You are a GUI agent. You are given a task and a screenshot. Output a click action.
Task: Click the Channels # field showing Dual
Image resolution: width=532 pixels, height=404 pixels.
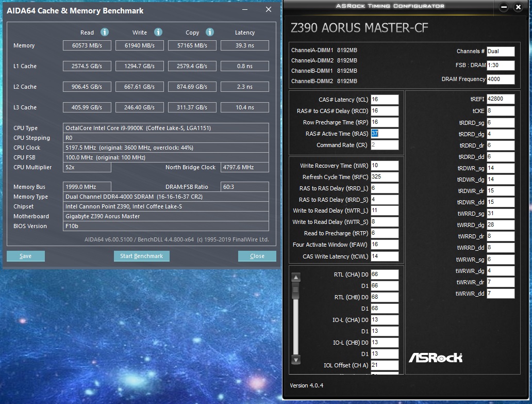pos(501,51)
